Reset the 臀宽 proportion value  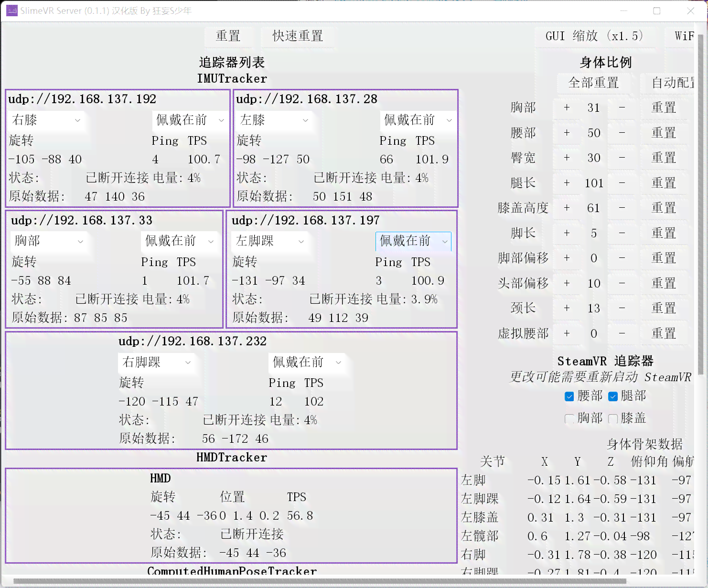(664, 158)
